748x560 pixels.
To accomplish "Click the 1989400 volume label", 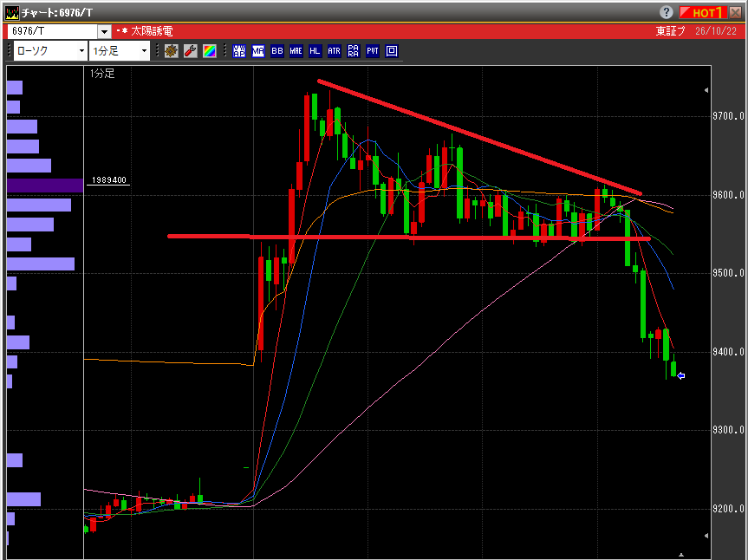I will (108, 179).
